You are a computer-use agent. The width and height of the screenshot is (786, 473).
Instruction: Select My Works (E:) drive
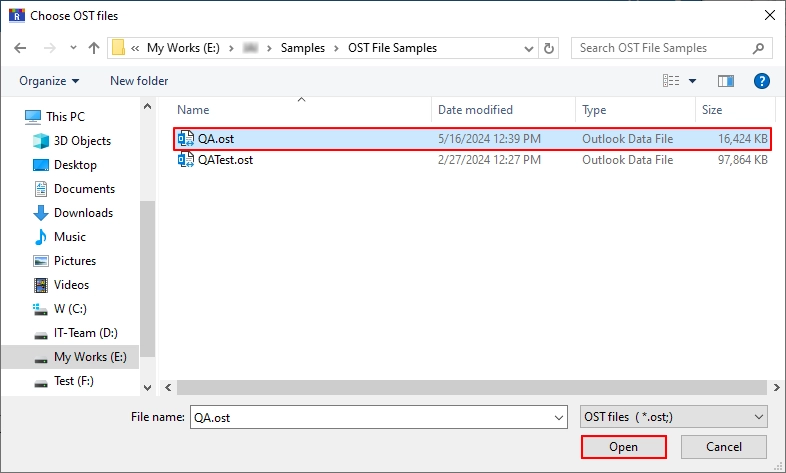[x=90, y=357]
